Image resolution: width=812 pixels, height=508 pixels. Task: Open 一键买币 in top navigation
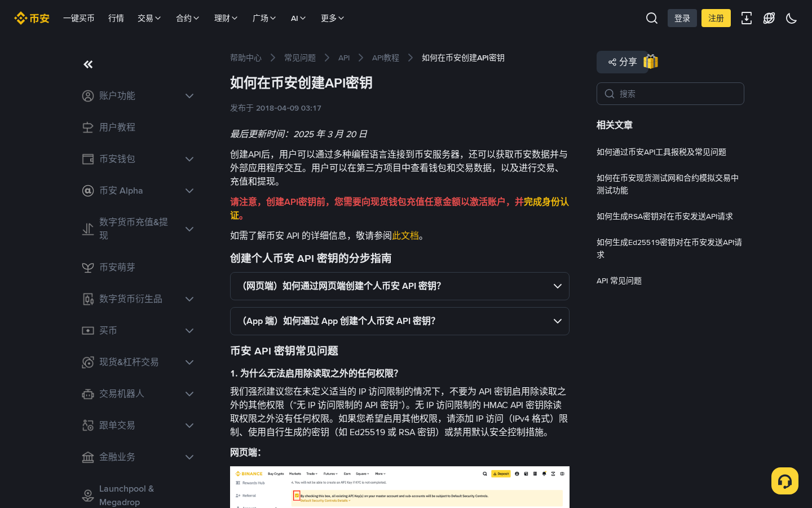(x=79, y=18)
